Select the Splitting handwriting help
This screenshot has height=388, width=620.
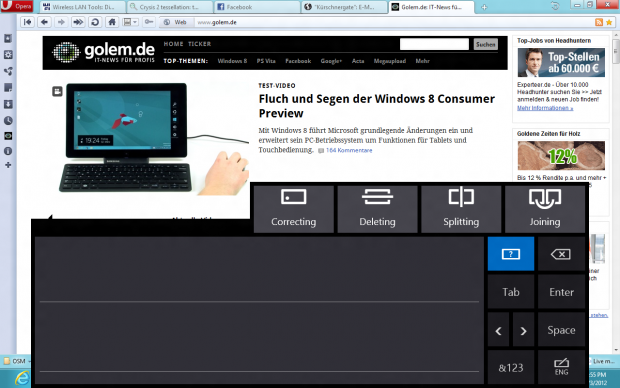pos(461,209)
